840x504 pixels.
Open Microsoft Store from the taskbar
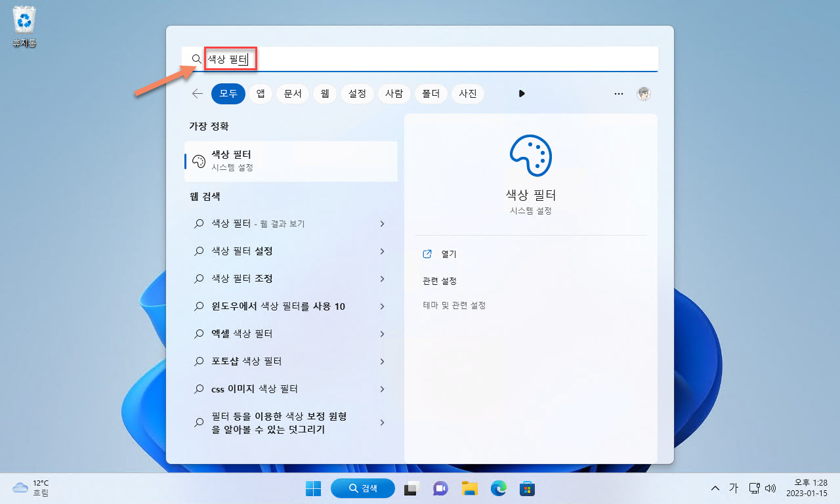tap(528, 488)
